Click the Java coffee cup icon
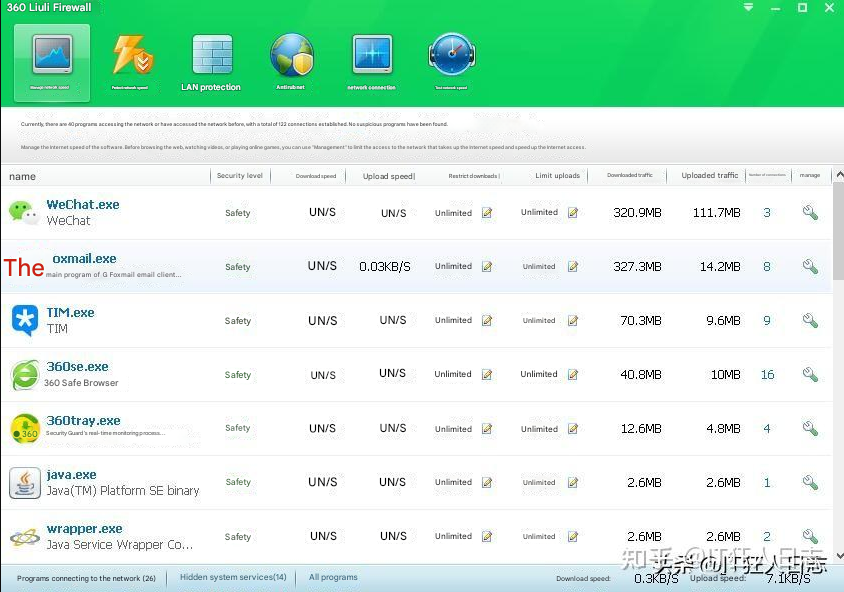The width and height of the screenshot is (844, 592). pyautogui.click(x=25, y=483)
